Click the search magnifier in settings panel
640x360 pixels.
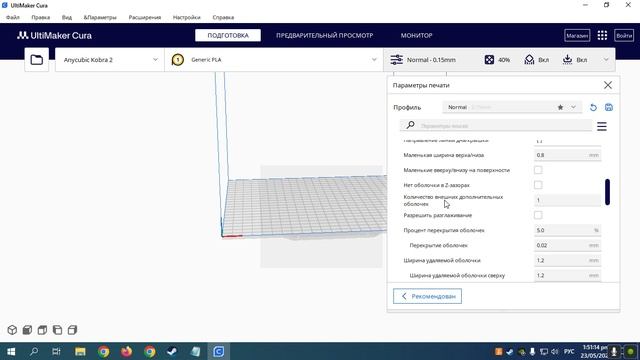410,125
